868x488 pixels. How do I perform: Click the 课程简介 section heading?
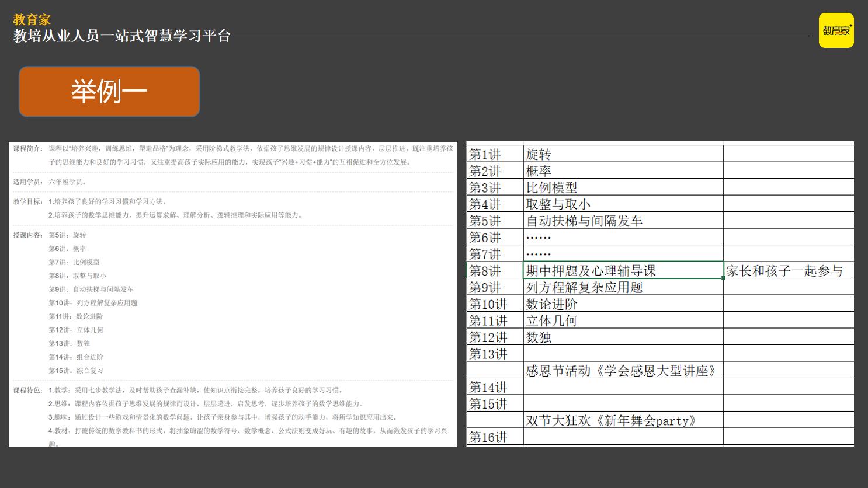(x=26, y=148)
